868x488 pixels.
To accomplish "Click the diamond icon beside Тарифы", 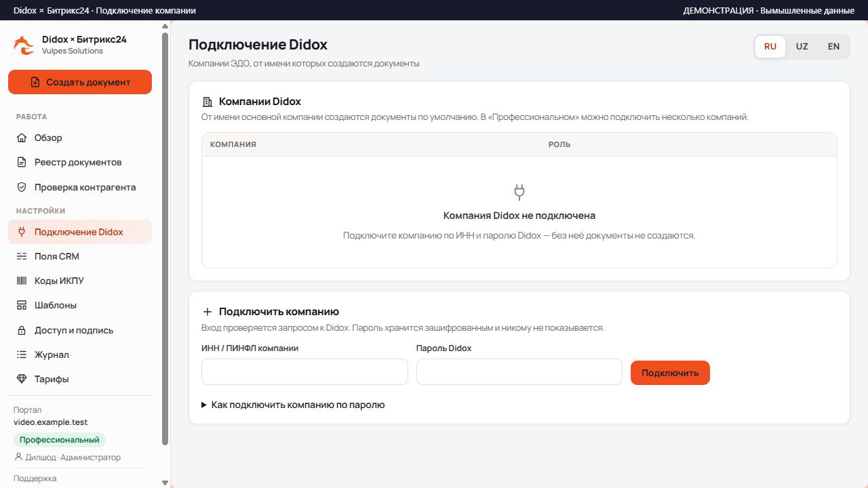I will [22, 379].
